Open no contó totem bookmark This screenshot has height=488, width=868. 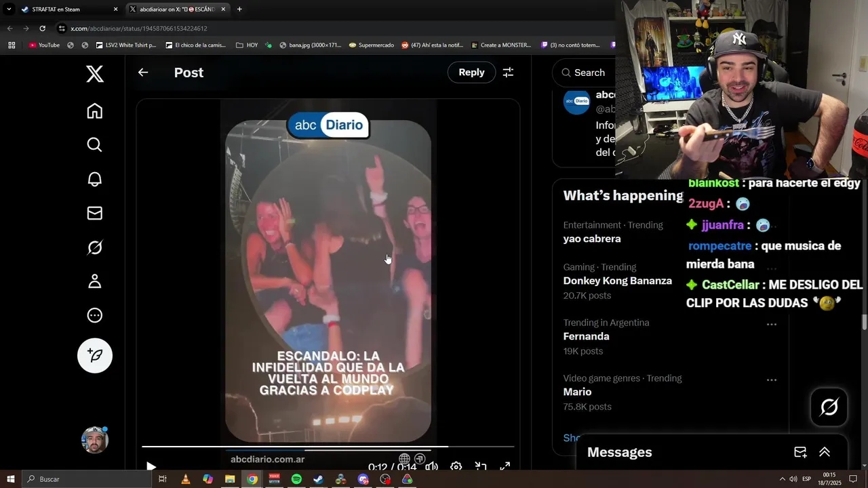tap(570, 45)
